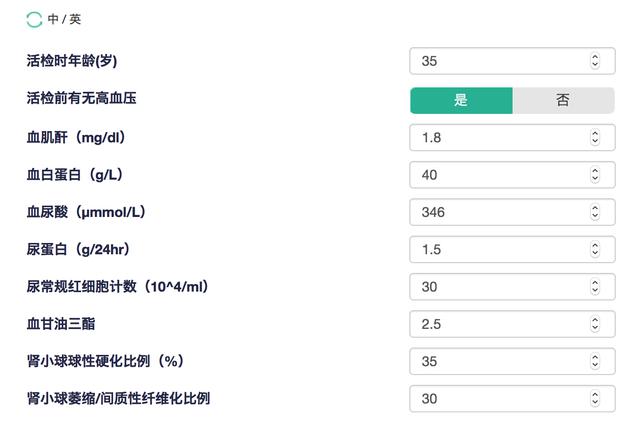Click the stepper arrows for 尿常规红细胞计数
Image resolution: width=630 pixels, height=431 pixels.
(x=595, y=287)
